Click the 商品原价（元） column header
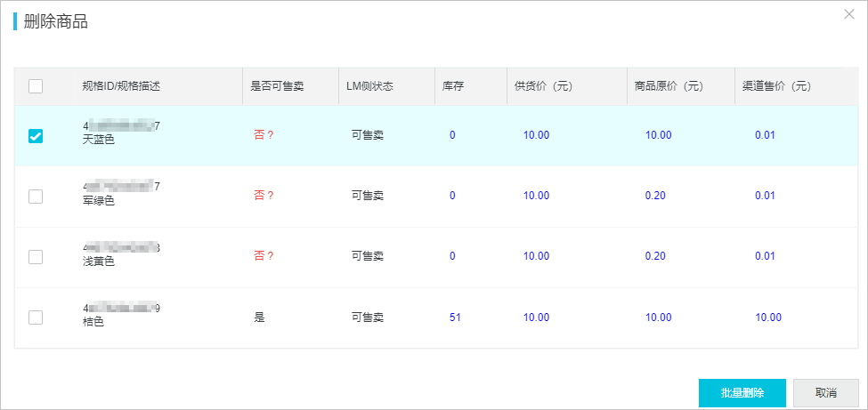 (669, 86)
